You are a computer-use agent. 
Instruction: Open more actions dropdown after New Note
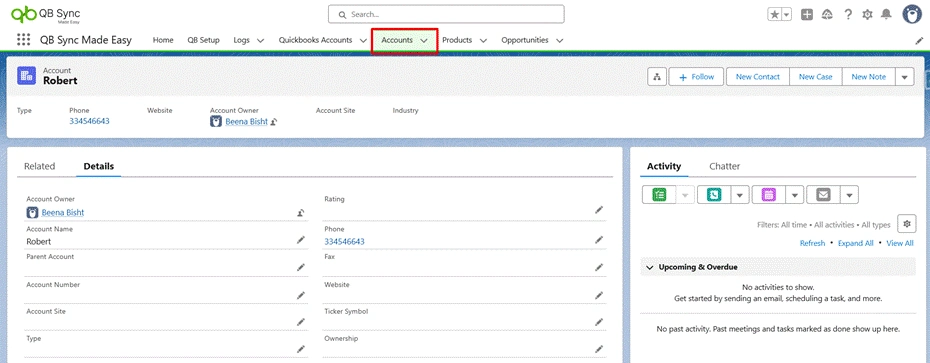click(x=904, y=77)
